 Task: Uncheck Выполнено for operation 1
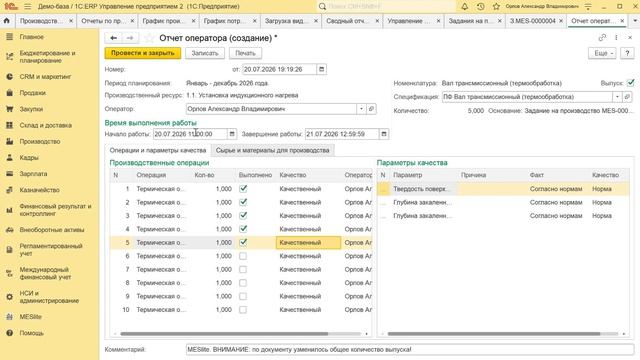[x=243, y=189]
